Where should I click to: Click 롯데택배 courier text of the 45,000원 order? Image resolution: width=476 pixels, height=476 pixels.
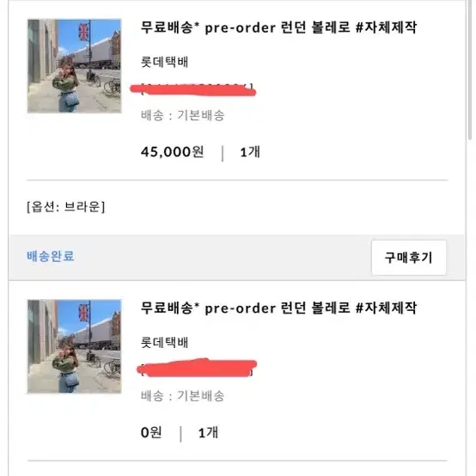164,62
